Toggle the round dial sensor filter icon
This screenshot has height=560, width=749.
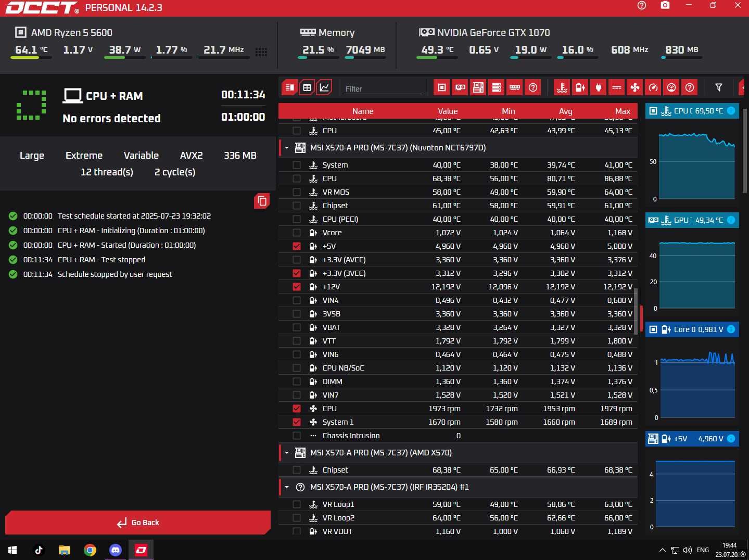click(x=671, y=87)
